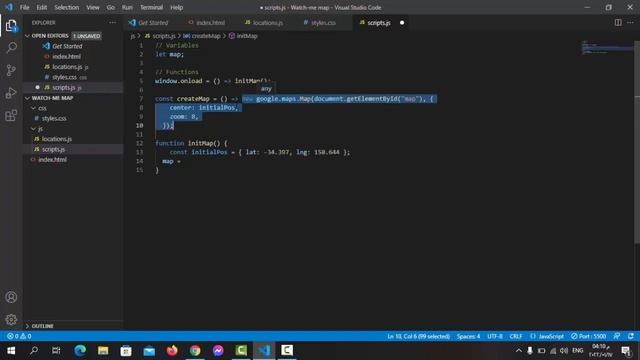The image size is (640, 360).
Task: Open the File menu
Action: coord(24,7)
